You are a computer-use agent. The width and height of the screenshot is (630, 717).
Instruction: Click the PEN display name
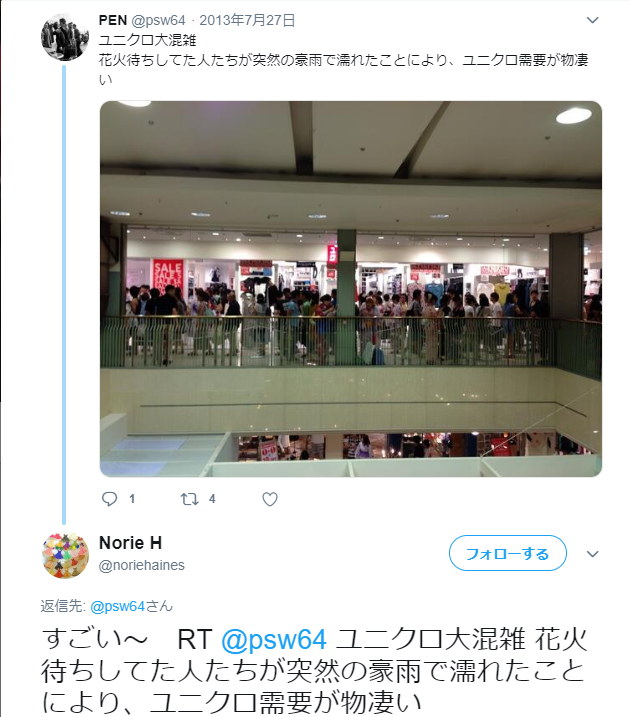point(113,20)
